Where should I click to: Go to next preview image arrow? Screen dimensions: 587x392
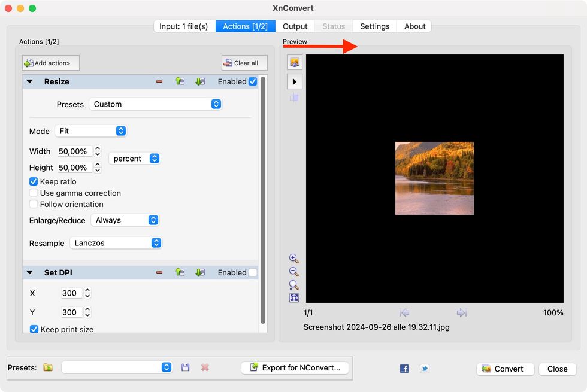pyautogui.click(x=461, y=312)
